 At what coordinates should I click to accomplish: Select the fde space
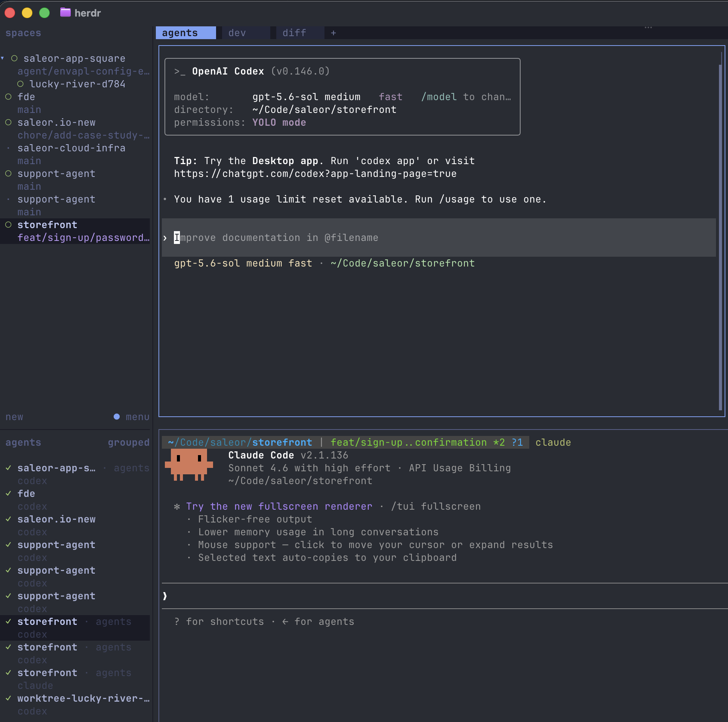click(x=26, y=97)
